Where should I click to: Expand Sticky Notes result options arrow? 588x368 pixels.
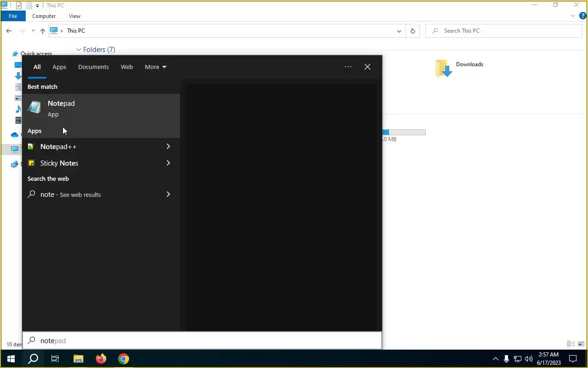[x=168, y=163]
